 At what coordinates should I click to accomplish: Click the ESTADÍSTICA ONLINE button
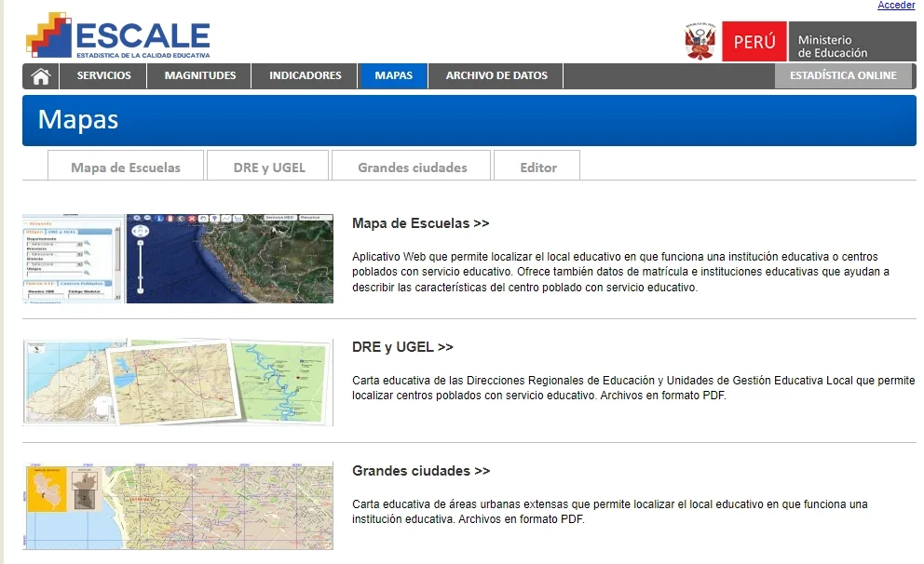tap(843, 76)
